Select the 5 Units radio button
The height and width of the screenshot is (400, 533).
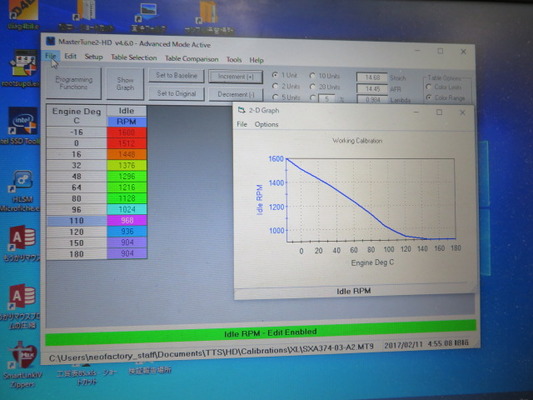click(x=275, y=97)
